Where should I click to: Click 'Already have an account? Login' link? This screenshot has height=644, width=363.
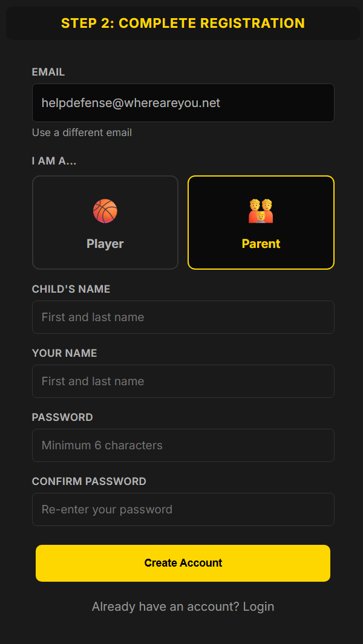[x=183, y=607]
